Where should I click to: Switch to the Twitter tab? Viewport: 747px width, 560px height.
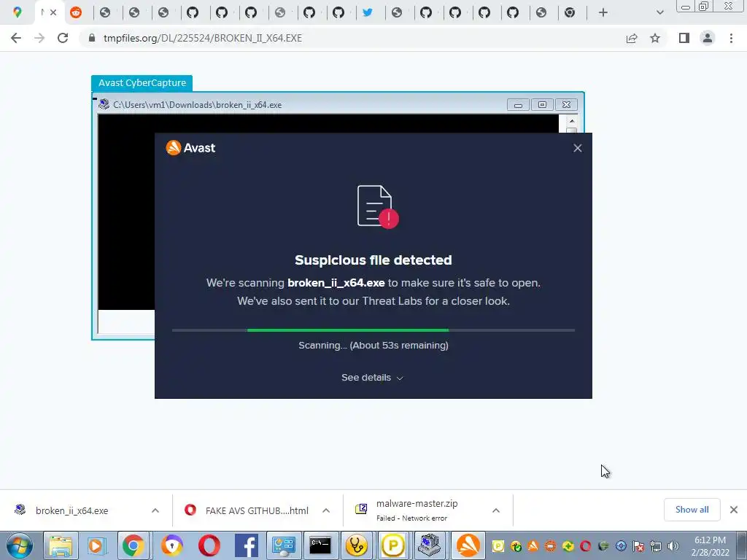click(x=368, y=13)
